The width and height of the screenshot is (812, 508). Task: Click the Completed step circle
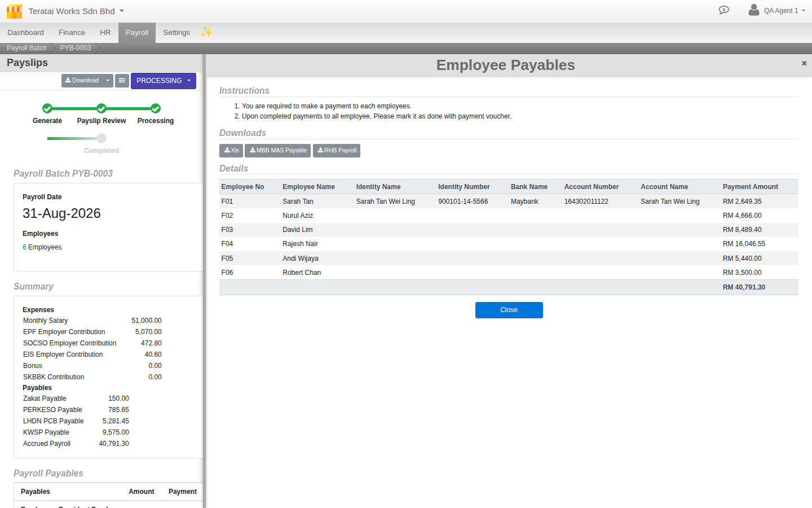pos(101,138)
